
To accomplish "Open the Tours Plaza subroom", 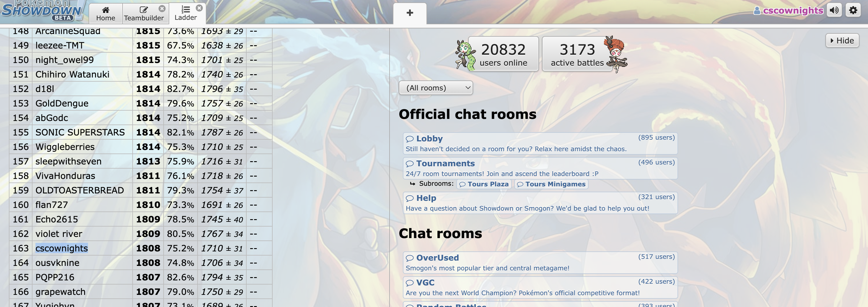I will pyautogui.click(x=484, y=184).
